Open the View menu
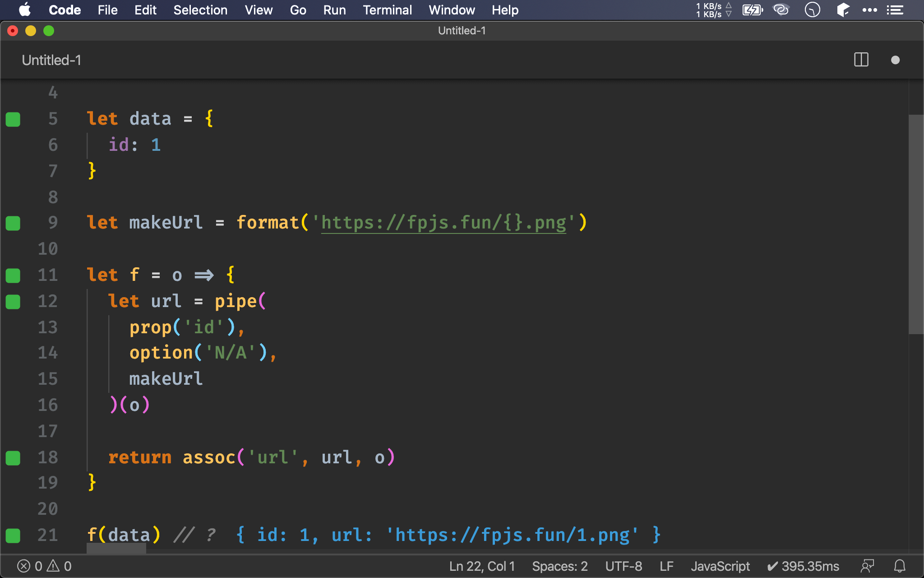 point(259,10)
